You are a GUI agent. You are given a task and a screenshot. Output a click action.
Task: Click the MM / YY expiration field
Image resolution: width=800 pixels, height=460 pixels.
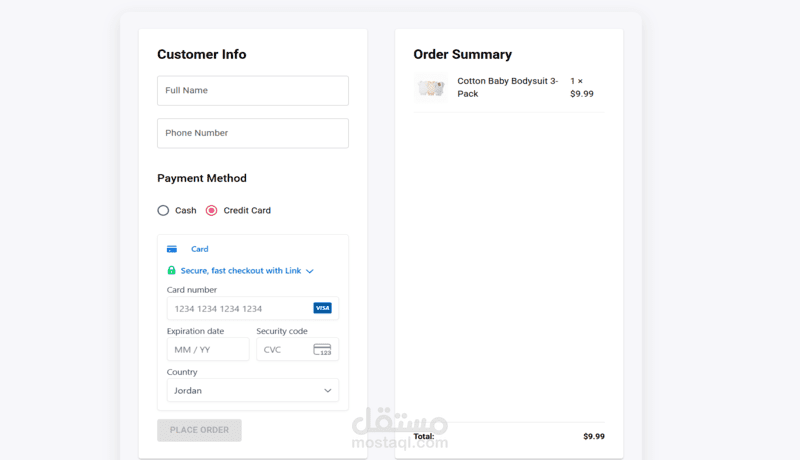tap(208, 349)
